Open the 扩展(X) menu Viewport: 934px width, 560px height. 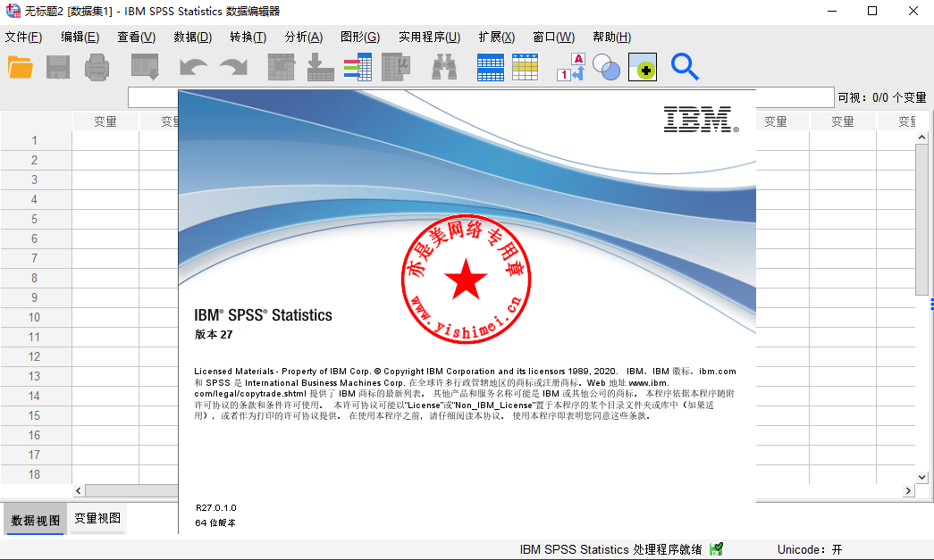click(x=497, y=38)
